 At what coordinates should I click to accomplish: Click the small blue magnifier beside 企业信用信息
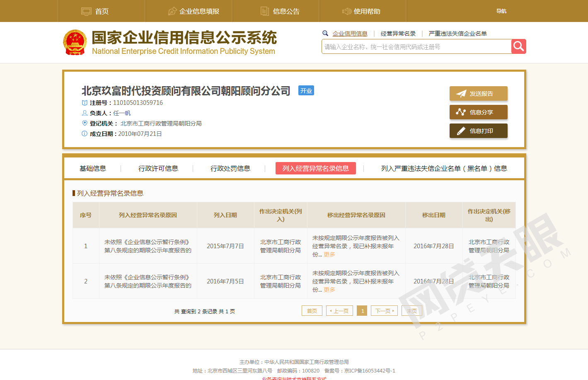325,33
